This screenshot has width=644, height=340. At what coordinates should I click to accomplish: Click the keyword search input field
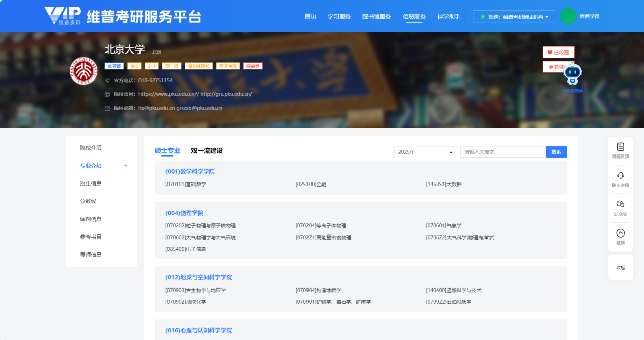click(502, 152)
